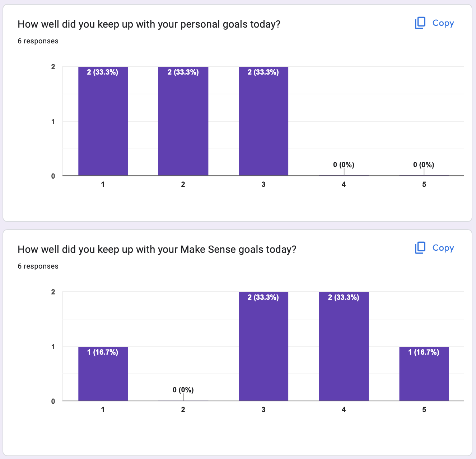
Task: Select the rating 3 bar in personal goals chart
Action: (263, 121)
